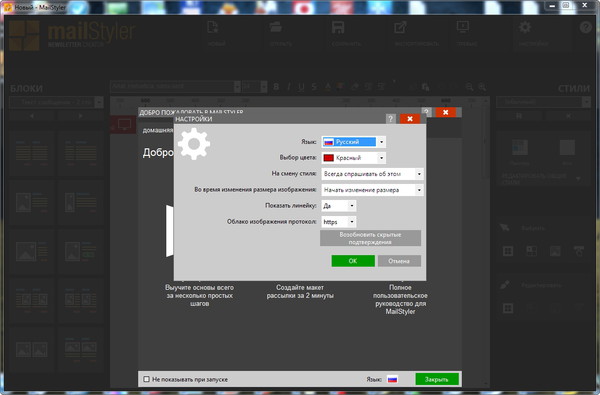The height and width of the screenshot is (395, 600).
Task: Click the help question mark in main window corner
Action: [585, 28]
